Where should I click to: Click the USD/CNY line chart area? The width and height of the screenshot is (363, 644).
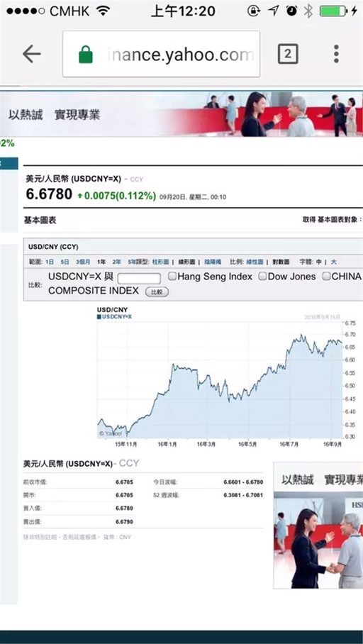pyautogui.click(x=220, y=380)
